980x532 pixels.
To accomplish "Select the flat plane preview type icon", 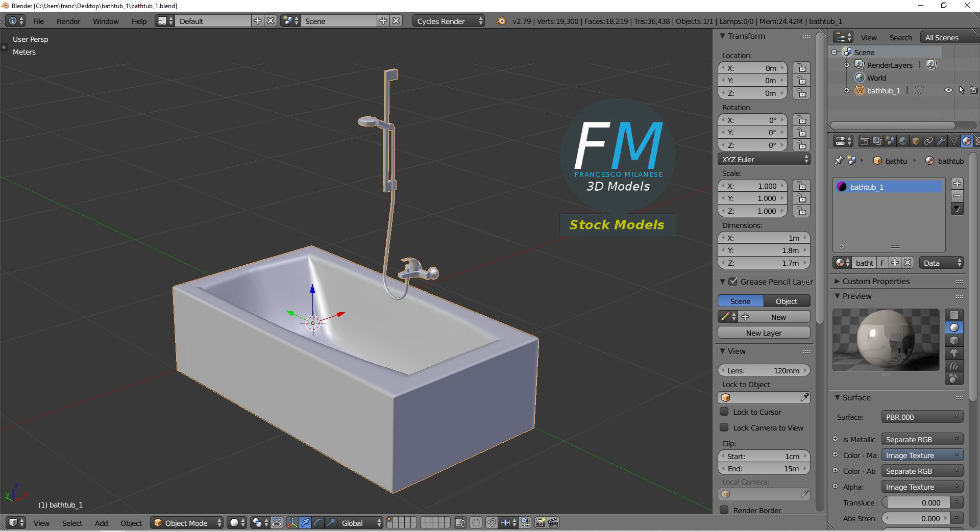I will click(954, 315).
